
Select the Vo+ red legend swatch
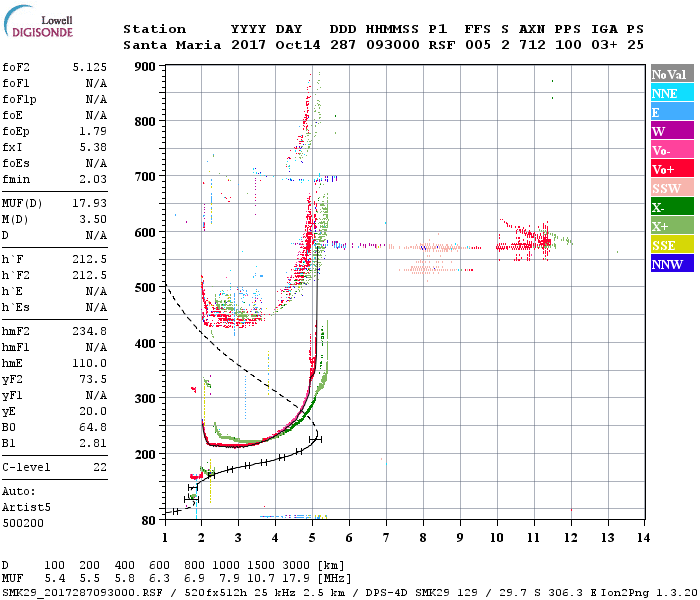pos(672,169)
